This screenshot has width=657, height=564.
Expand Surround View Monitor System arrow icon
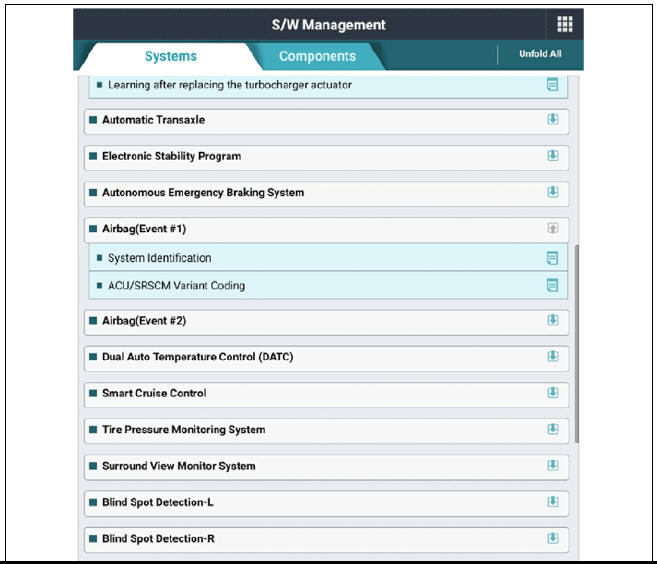pyautogui.click(x=553, y=466)
